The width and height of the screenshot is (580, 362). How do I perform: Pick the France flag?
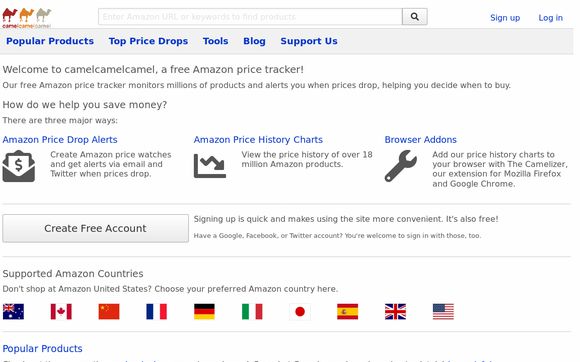click(156, 312)
